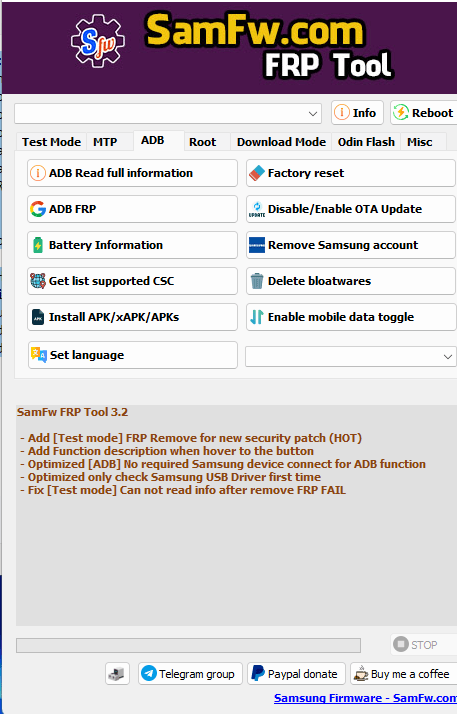The image size is (457, 714).
Task: Click the STOP button
Action: pyautogui.click(x=424, y=644)
